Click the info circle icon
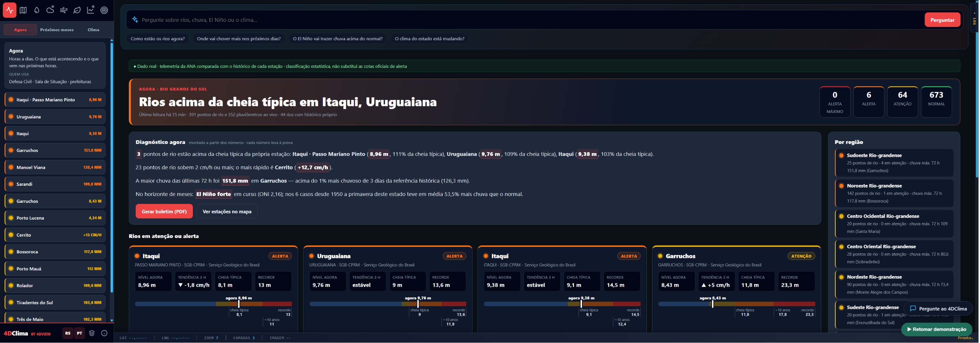 [104, 333]
